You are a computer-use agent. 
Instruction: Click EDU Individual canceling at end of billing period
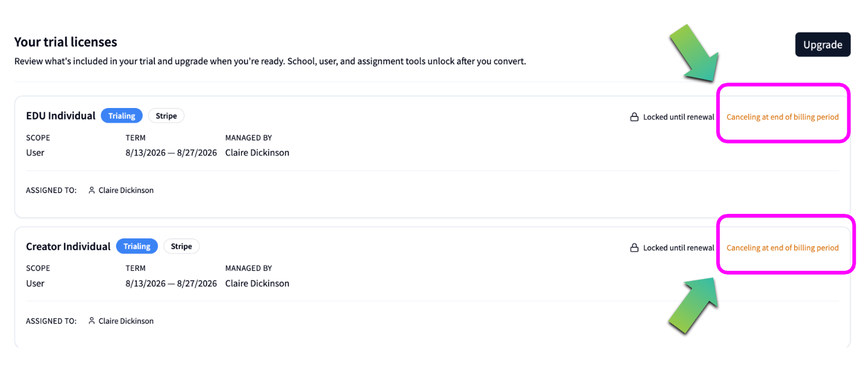point(782,117)
